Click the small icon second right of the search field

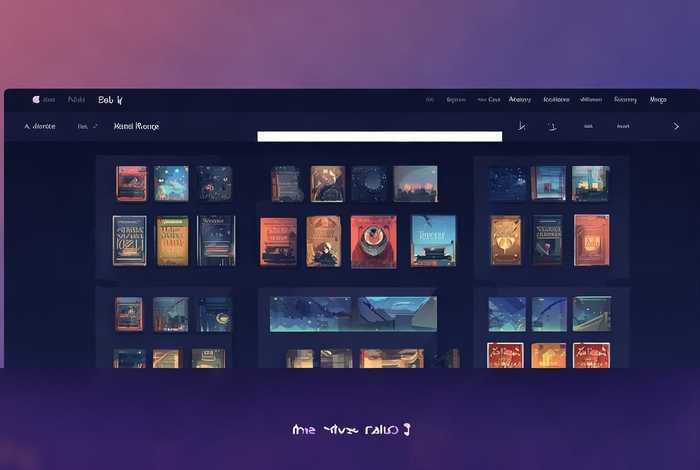pyautogui.click(x=551, y=127)
